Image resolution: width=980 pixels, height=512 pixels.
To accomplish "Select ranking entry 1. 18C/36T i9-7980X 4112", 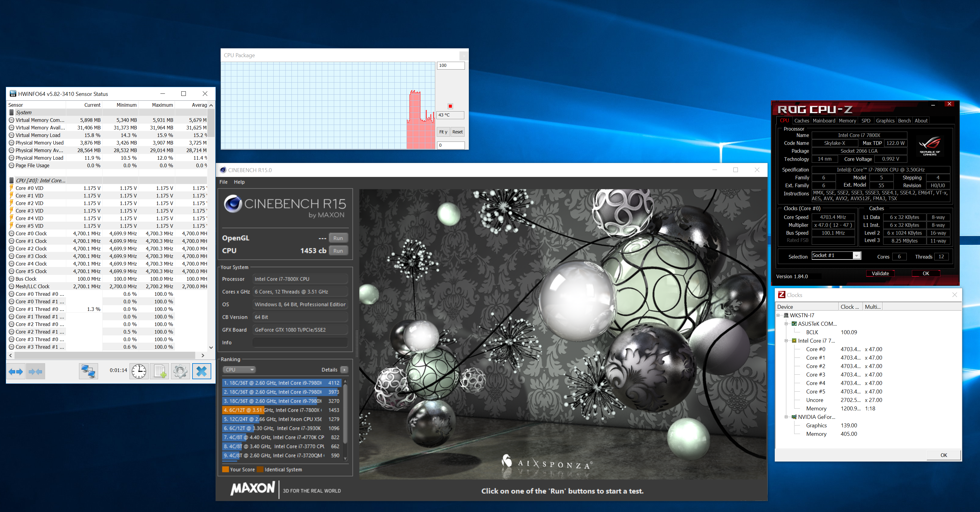I will tap(281, 383).
